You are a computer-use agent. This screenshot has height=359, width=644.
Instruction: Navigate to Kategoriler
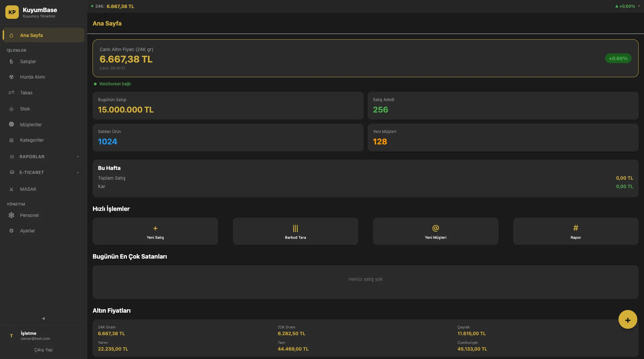tap(44, 140)
